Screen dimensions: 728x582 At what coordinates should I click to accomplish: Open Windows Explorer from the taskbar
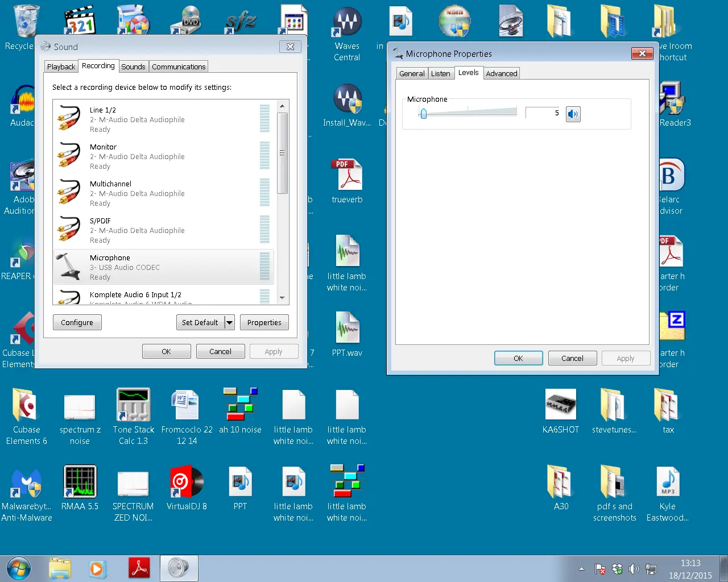60,568
